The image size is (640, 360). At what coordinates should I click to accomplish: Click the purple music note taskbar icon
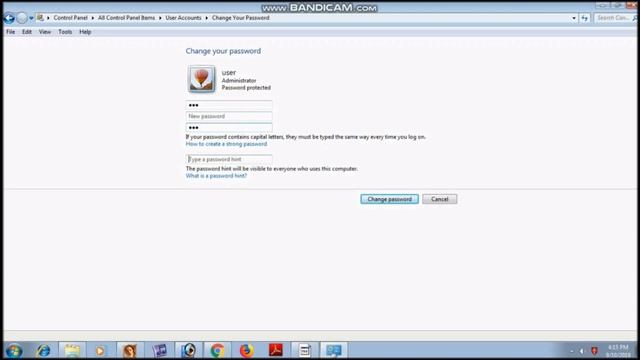160,351
